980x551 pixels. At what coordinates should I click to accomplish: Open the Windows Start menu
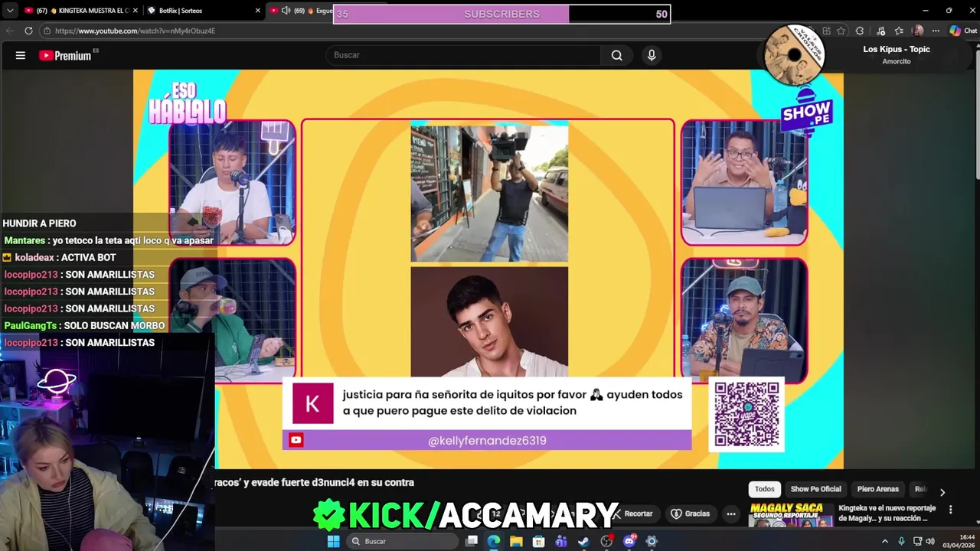click(x=333, y=541)
